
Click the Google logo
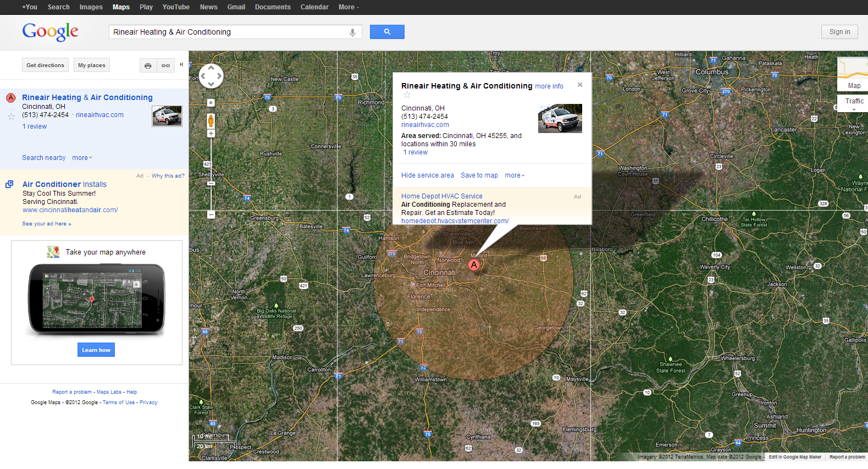click(x=50, y=32)
